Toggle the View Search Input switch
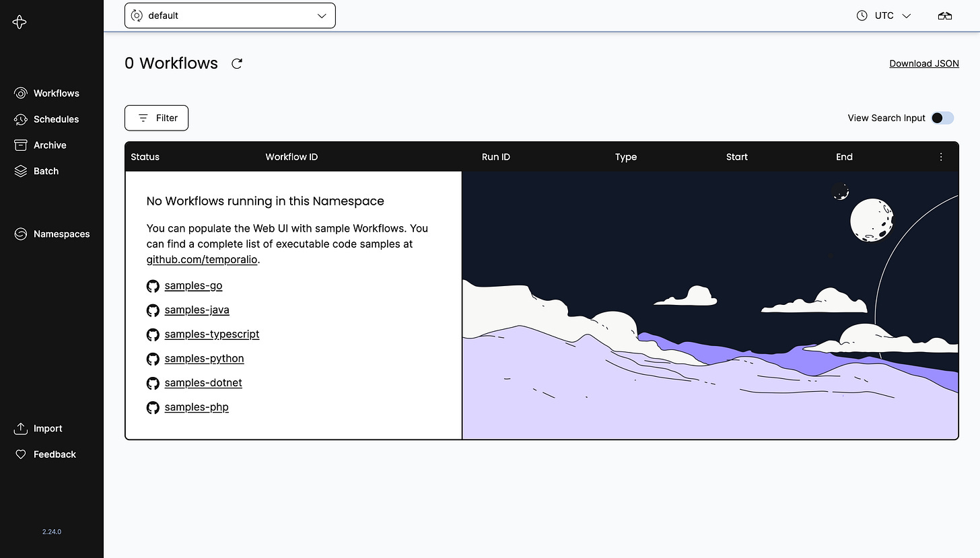Screen dimensions: 980x558 point(942,118)
